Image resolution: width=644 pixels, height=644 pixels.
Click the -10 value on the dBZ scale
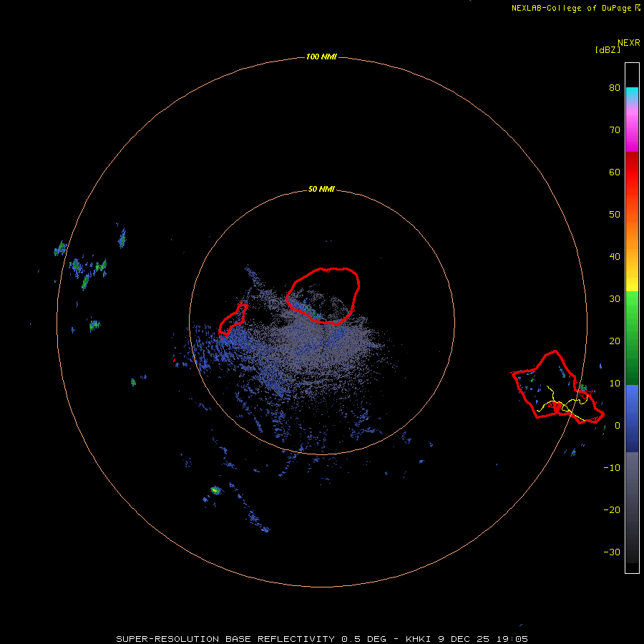coord(612,468)
